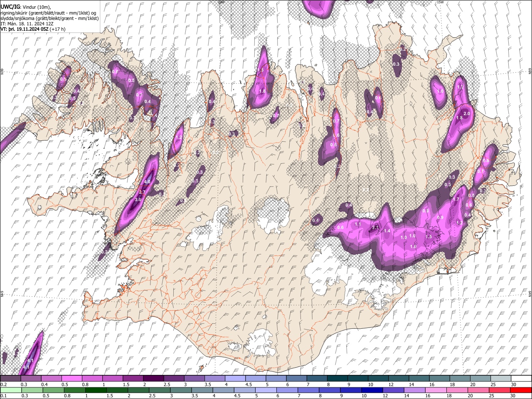
Task: Click the '64N' latitude label on right edge
Action: (x=530, y=293)
